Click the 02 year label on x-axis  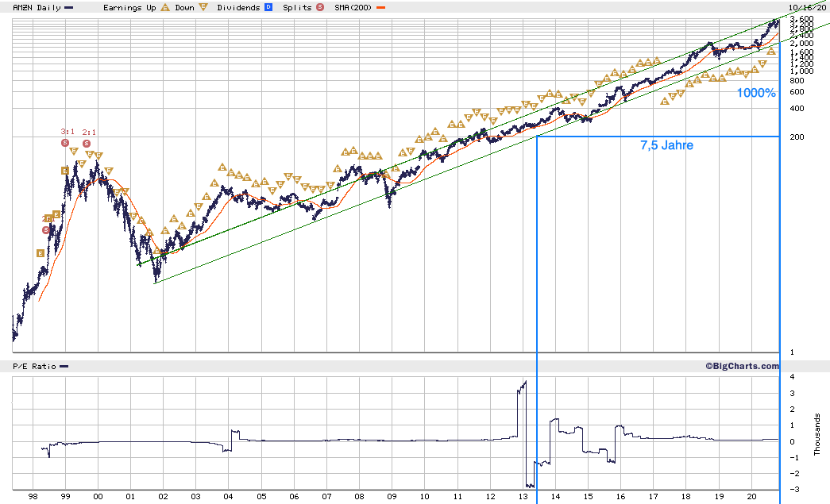163,497
